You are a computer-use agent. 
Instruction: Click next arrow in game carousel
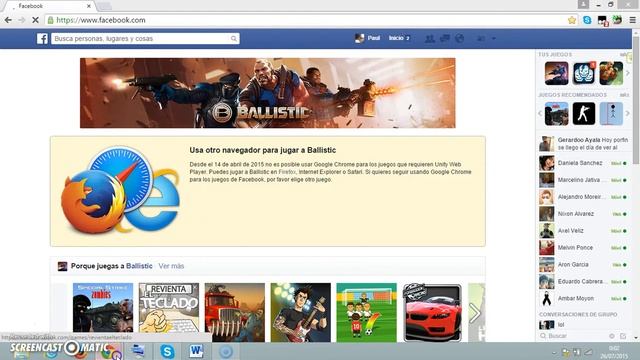tap(474, 313)
